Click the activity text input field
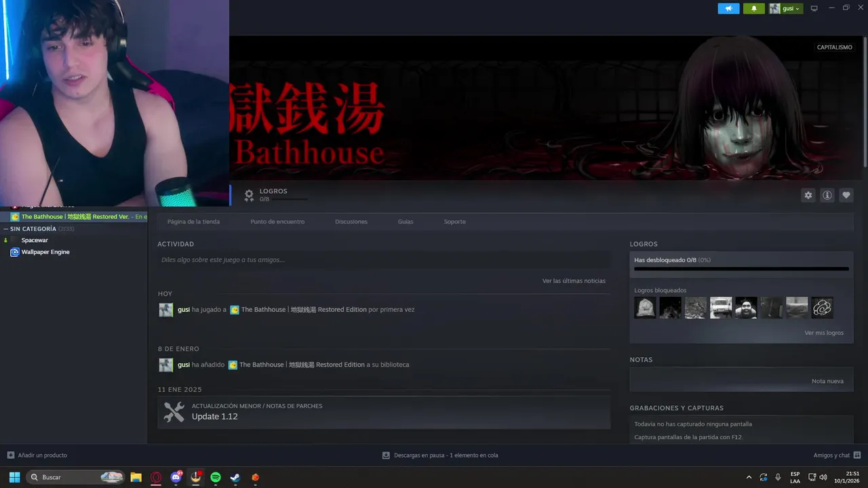Image resolution: width=868 pixels, height=488 pixels. click(x=384, y=260)
